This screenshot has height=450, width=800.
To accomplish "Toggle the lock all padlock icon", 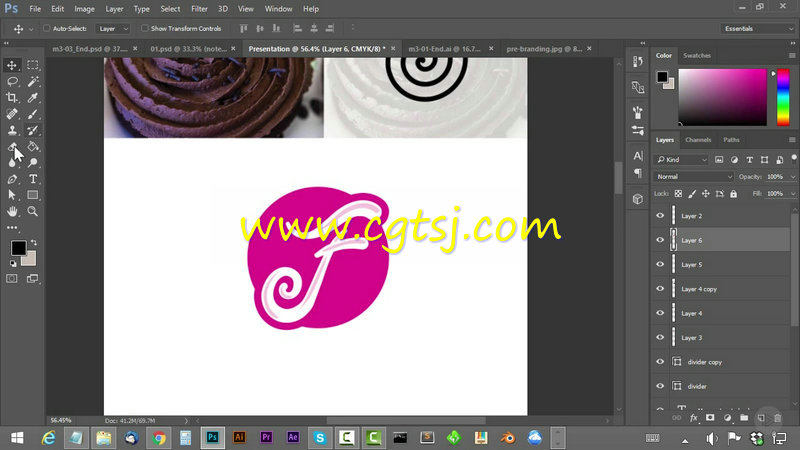I will point(733,194).
